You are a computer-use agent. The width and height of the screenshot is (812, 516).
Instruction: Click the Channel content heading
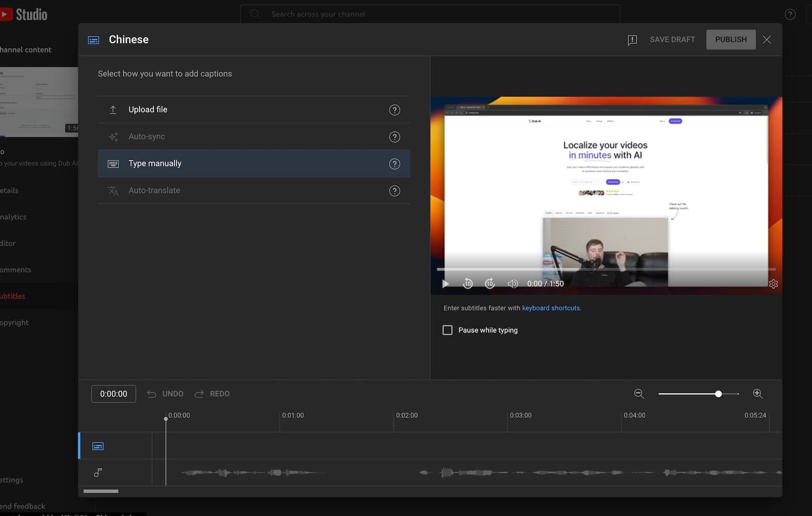click(x=26, y=50)
